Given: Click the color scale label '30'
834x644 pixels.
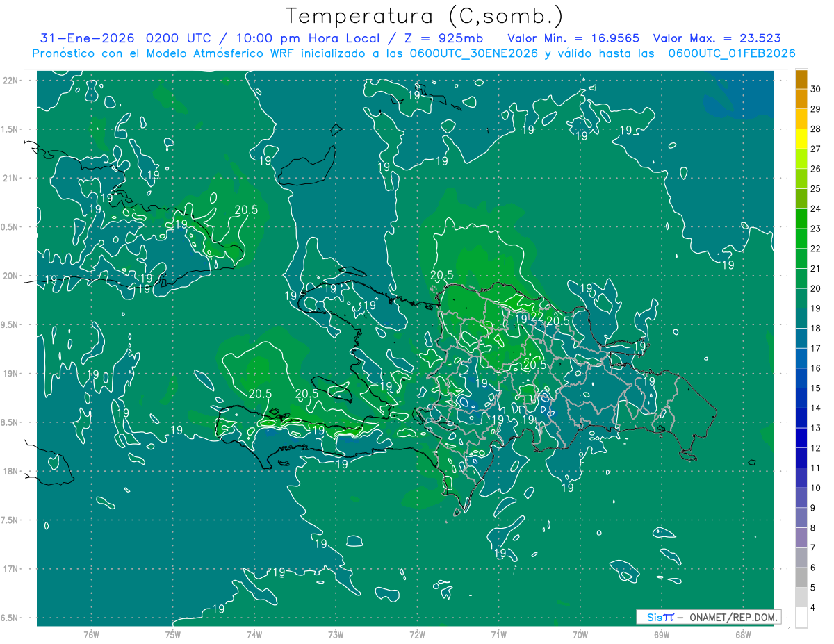Looking at the screenshot, I should 816,89.
